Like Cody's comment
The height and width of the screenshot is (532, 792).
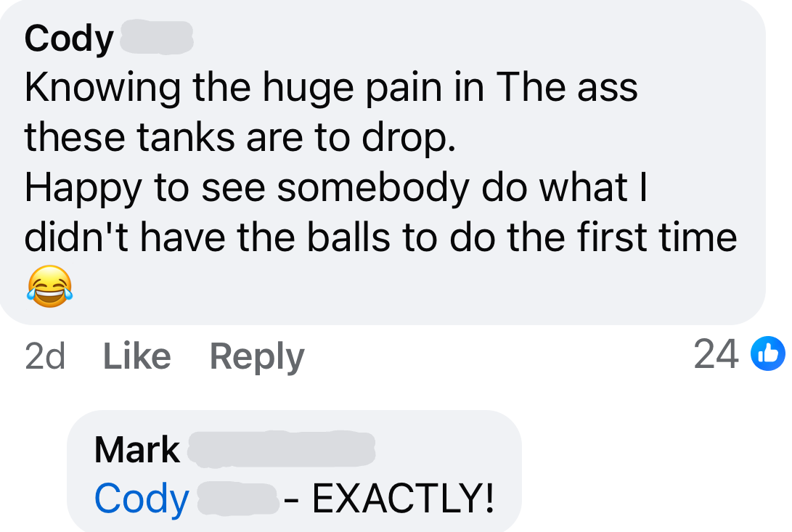point(137,356)
